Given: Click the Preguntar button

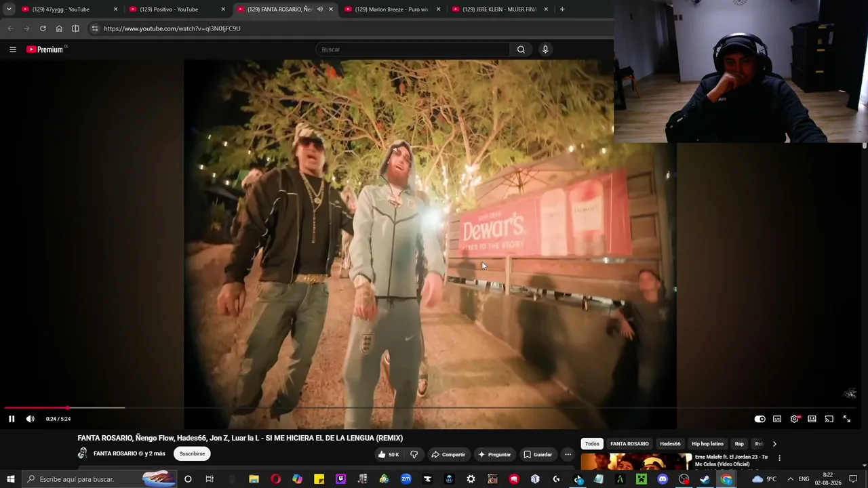Looking at the screenshot, I should [494, 454].
